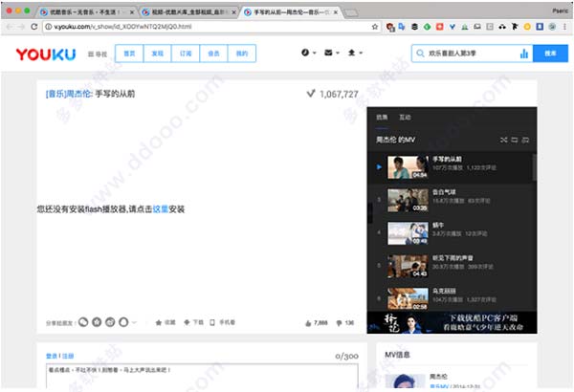Viewport: 574px width, 392px height.
Task: Close the active 手写的从前 browser tab
Action: click(x=336, y=12)
